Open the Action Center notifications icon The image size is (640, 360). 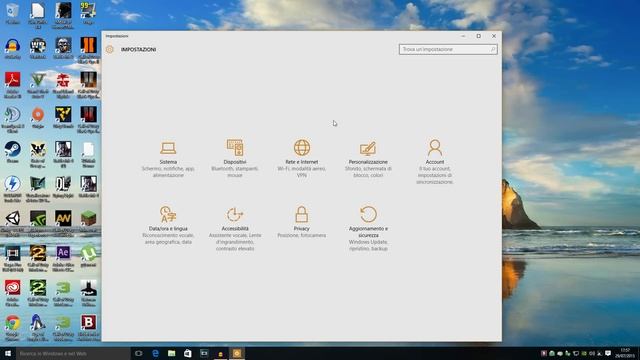click(x=608, y=353)
